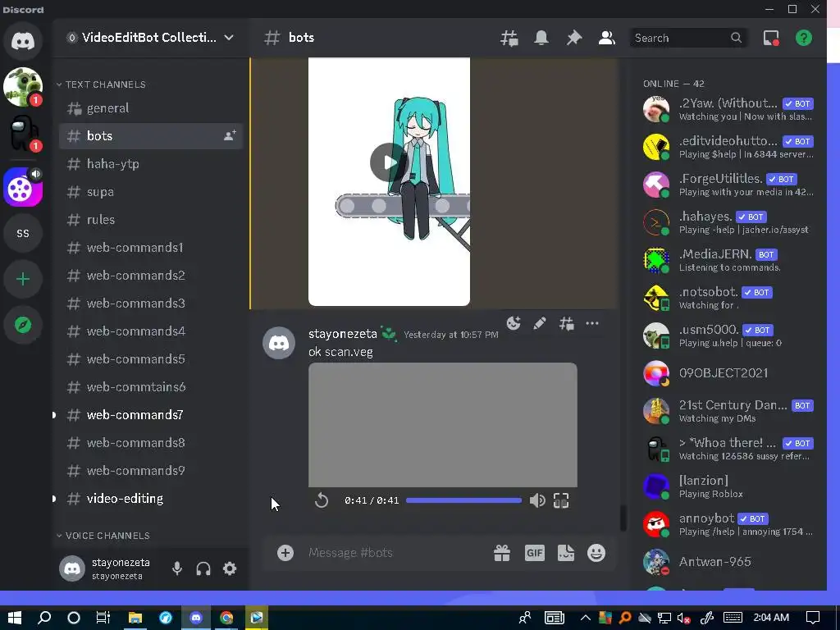Mute microphone in user panel
The width and height of the screenshot is (840, 630).
[177, 568]
